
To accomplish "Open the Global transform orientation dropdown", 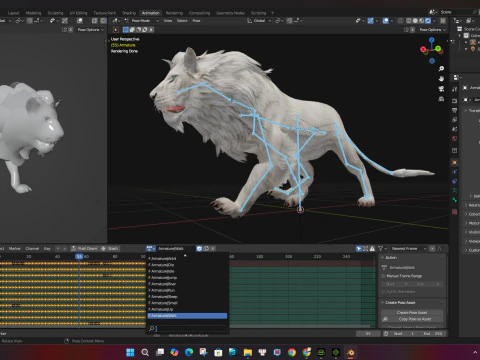I will tap(259, 21).
